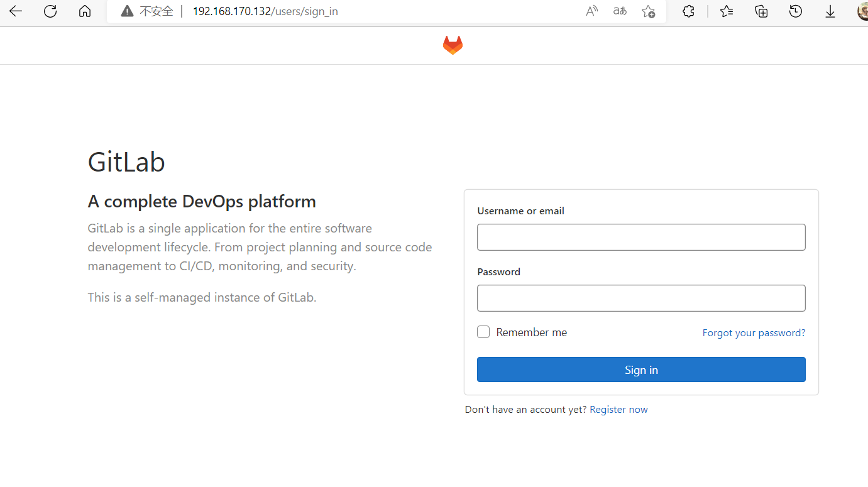
Task: Focus the Username or email field
Action: [641, 238]
